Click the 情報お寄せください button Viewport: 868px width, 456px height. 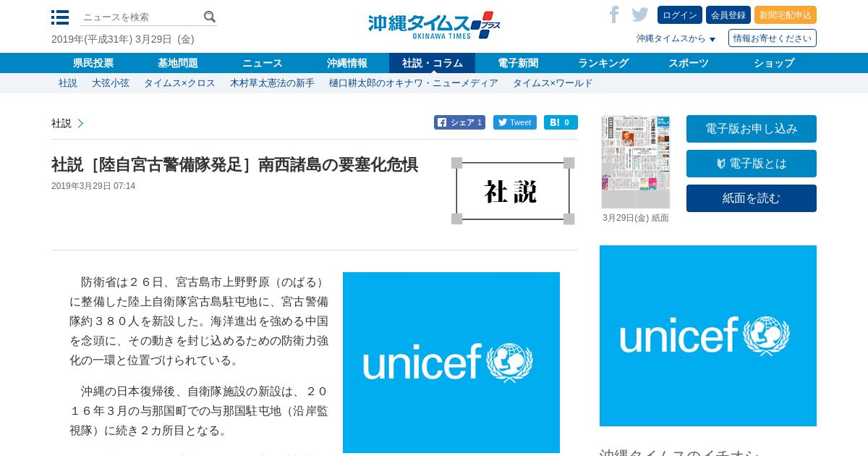coord(773,38)
